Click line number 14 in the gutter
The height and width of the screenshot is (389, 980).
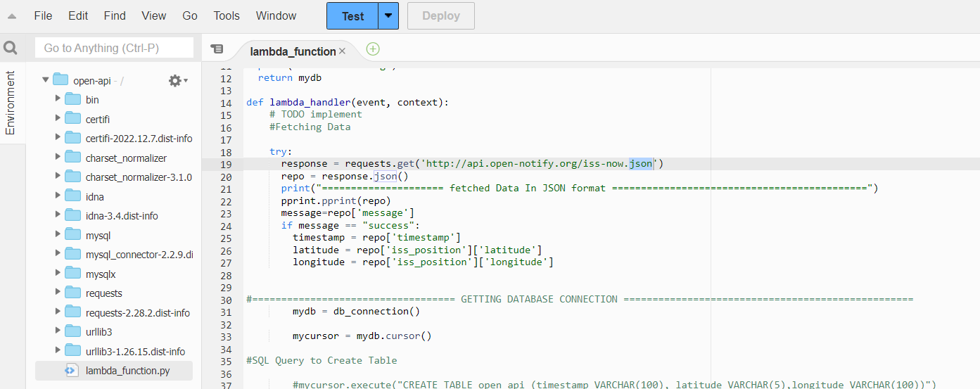pyautogui.click(x=226, y=103)
